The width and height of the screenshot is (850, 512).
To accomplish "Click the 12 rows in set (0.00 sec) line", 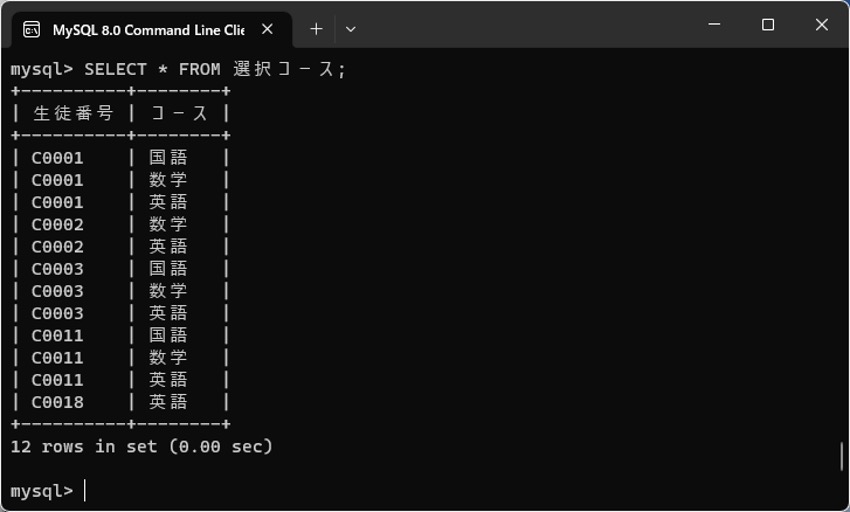I will 141,447.
